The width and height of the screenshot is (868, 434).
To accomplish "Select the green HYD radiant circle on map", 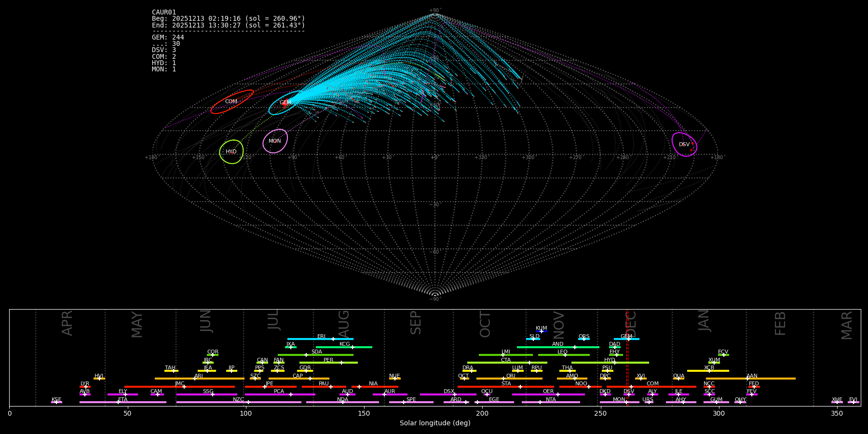I will (x=231, y=152).
